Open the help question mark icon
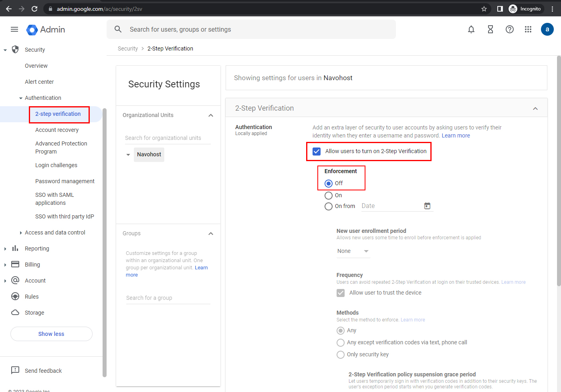561x392 pixels. tap(509, 29)
